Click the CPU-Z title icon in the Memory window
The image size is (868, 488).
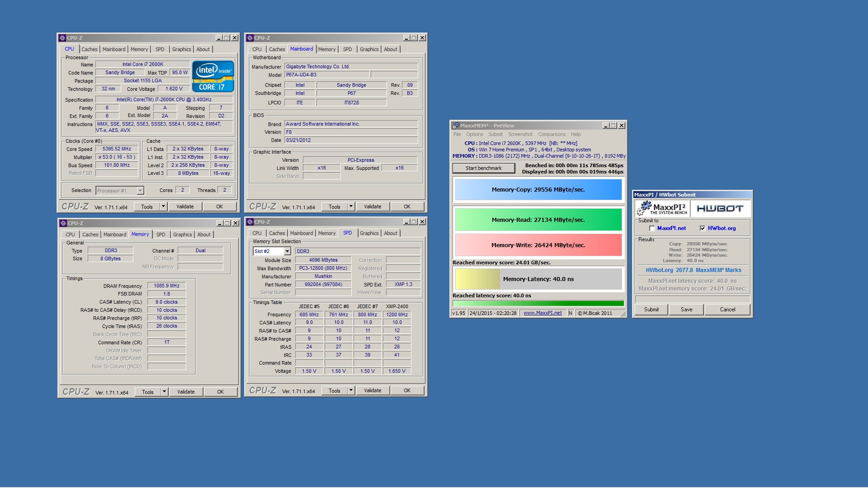63,223
